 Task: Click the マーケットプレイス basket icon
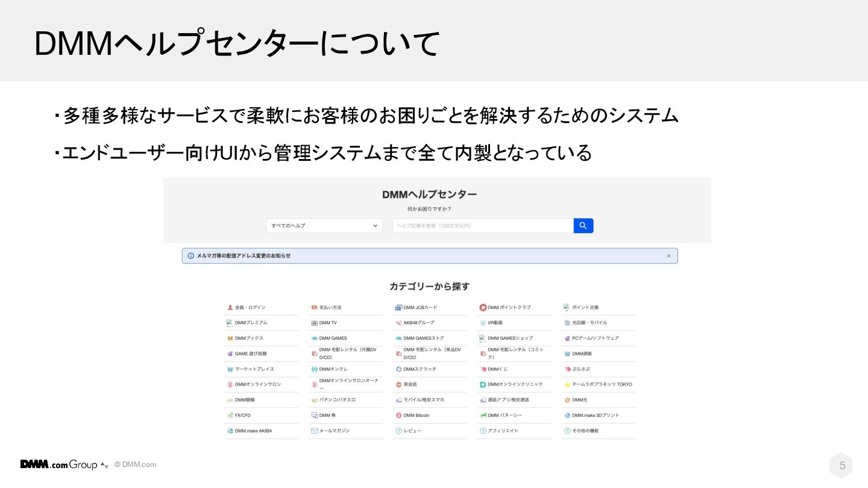(230, 369)
